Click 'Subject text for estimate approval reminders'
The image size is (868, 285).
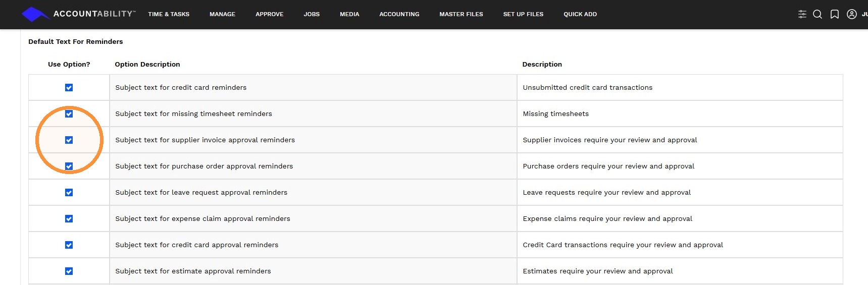tap(193, 271)
